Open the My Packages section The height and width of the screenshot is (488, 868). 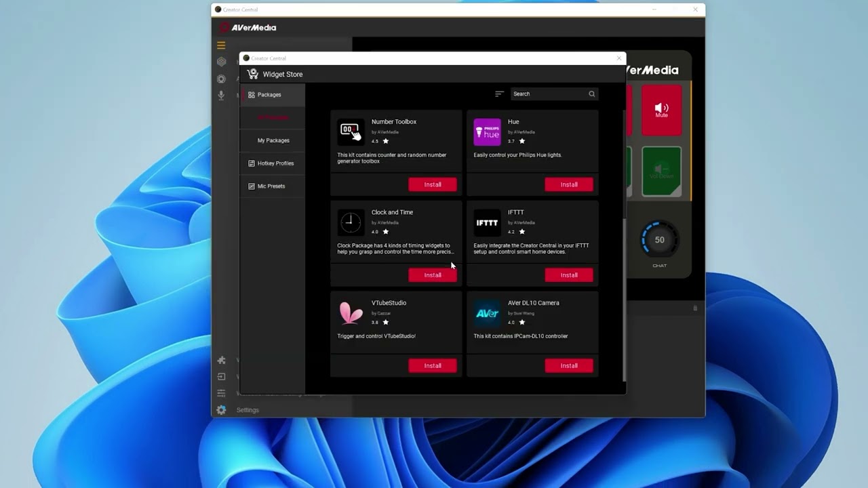273,140
